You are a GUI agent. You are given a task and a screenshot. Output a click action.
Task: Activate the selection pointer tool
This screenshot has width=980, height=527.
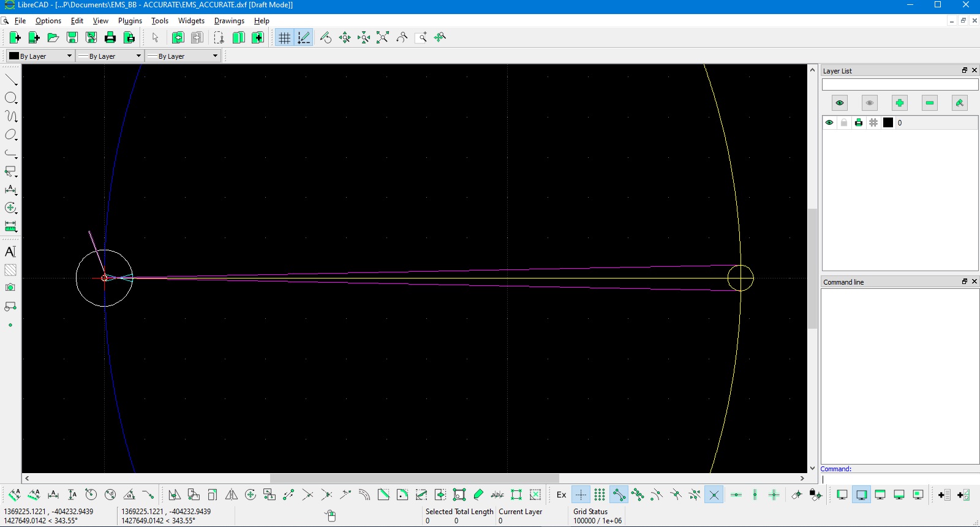tap(156, 37)
